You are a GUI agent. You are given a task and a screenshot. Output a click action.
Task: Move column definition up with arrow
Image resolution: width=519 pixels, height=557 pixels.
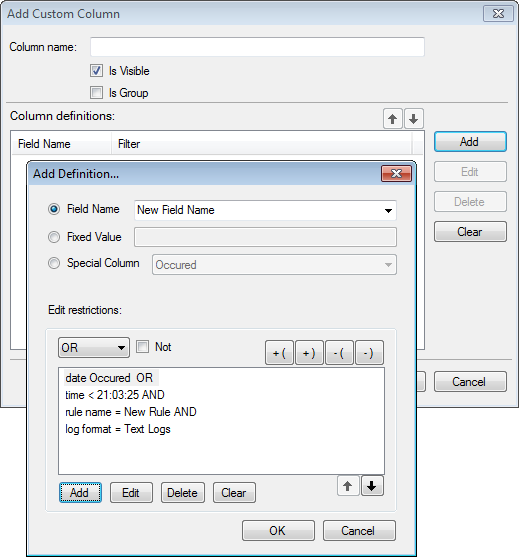point(393,119)
